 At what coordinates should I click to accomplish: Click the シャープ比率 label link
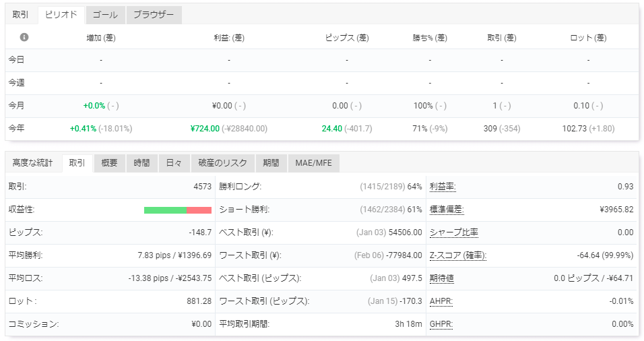[x=454, y=232]
